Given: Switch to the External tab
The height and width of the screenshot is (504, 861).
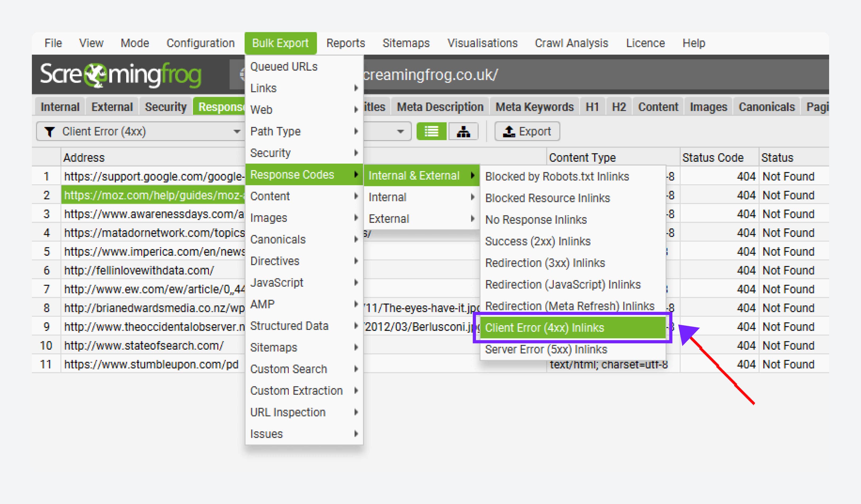Looking at the screenshot, I should [112, 107].
